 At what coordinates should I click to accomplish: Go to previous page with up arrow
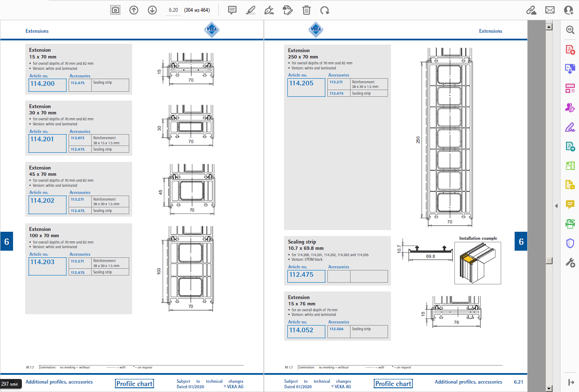(x=134, y=10)
